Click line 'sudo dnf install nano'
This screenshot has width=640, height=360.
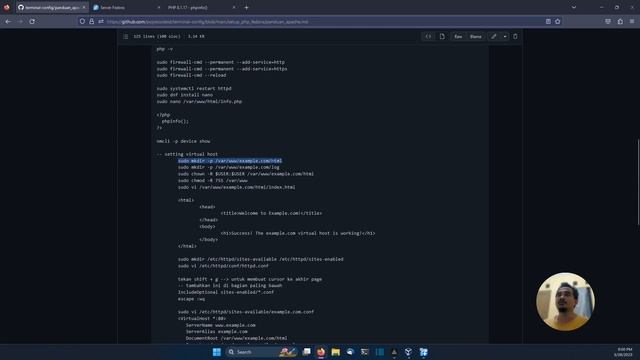184,95
